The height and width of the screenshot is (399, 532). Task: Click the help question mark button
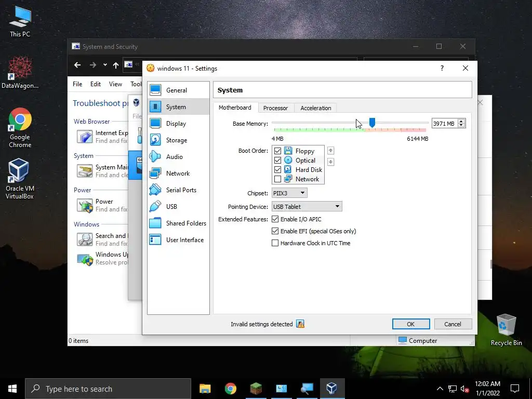click(x=442, y=68)
